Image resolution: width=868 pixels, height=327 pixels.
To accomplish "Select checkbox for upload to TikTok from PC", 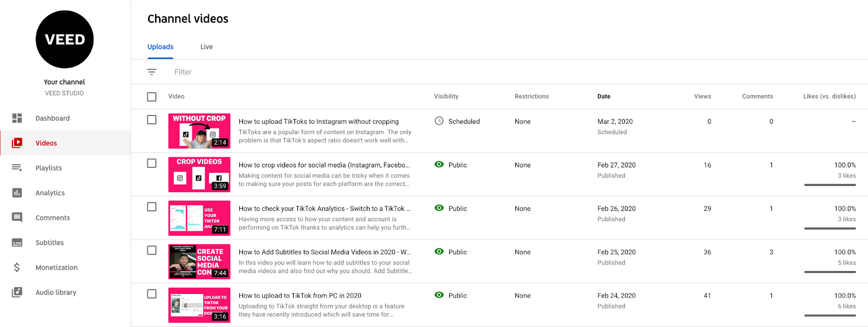I will [x=152, y=293].
